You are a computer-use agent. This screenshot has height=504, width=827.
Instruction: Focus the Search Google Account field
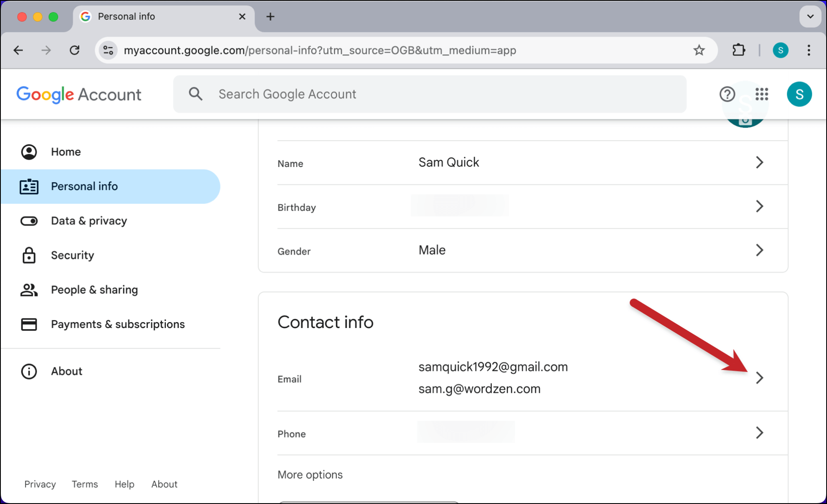[430, 94]
